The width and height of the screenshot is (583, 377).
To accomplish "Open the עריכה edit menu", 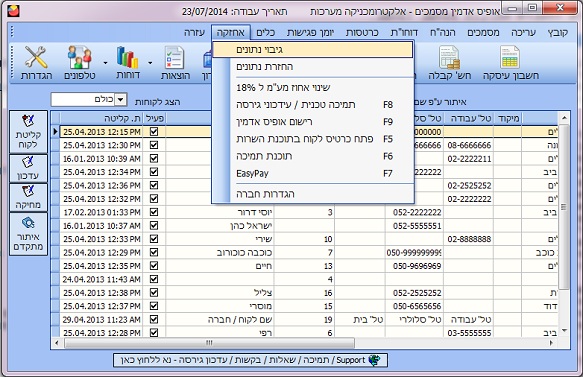I will (523, 32).
